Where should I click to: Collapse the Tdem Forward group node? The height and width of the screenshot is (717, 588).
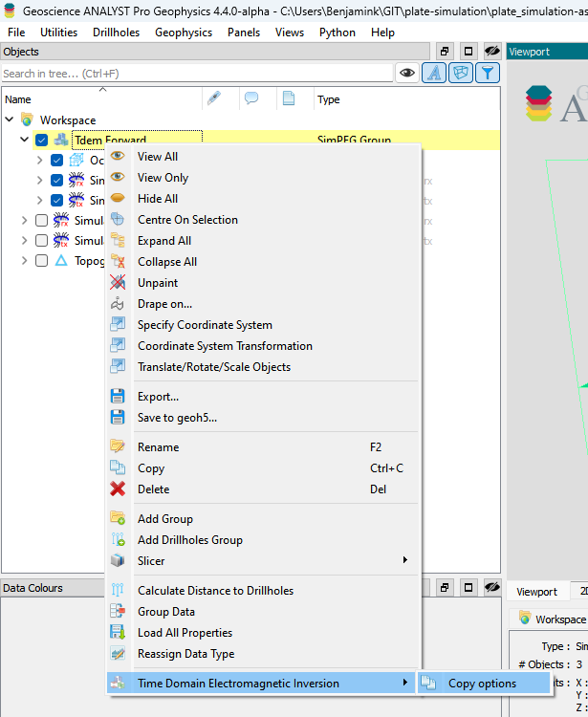(25, 141)
